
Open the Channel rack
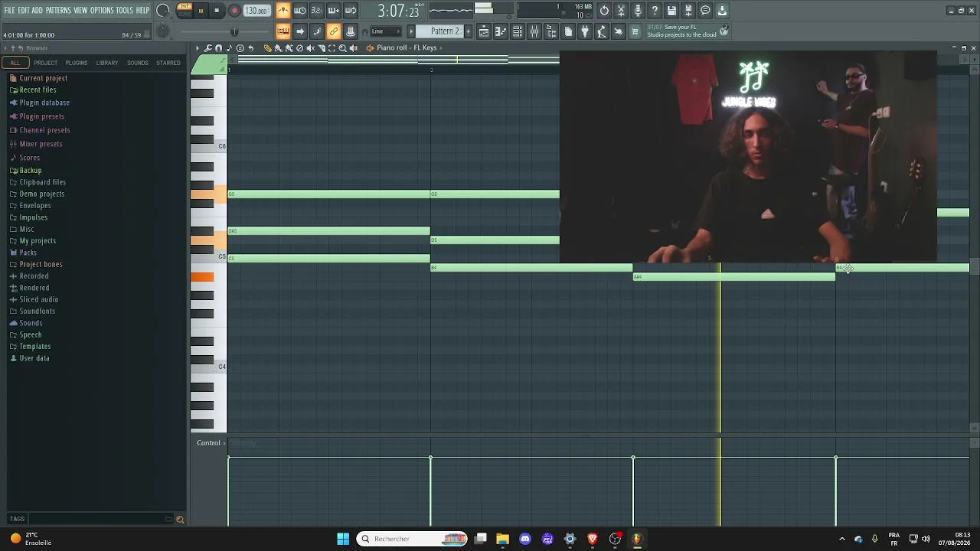click(x=518, y=31)
